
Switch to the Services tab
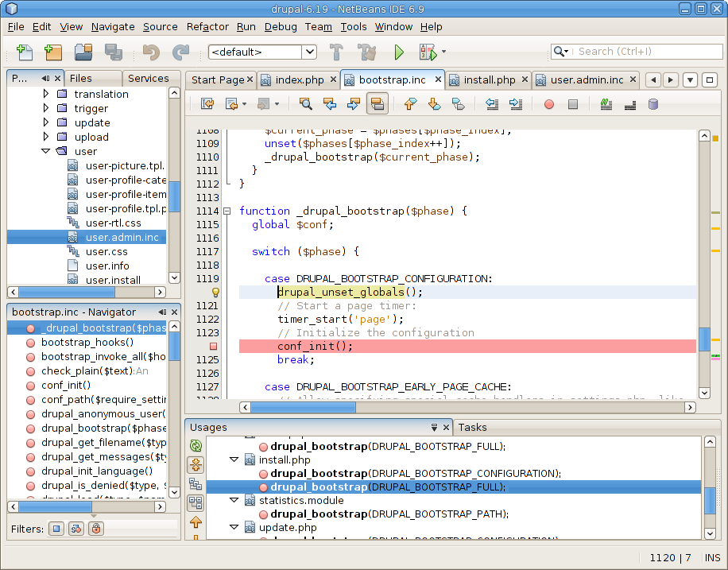(x=148, y=79)
